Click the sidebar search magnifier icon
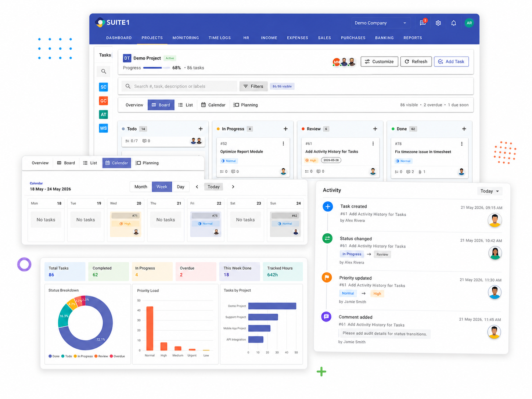 click(104, 71)
